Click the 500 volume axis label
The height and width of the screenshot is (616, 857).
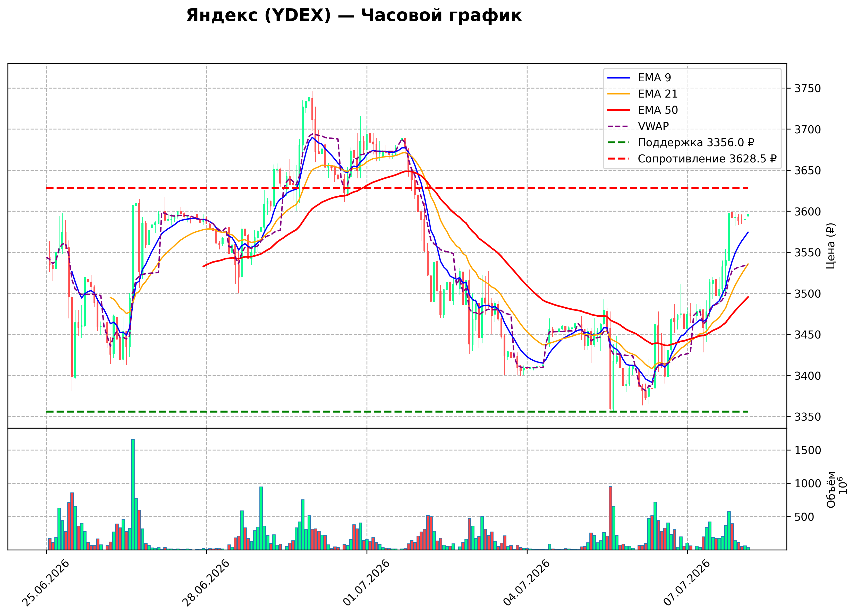(804, 517)
